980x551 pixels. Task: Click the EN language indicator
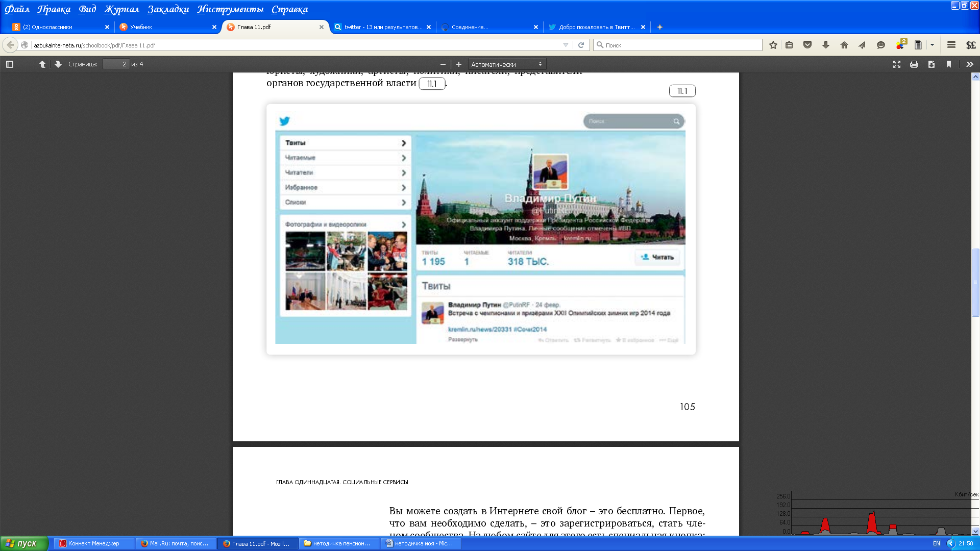937,543
